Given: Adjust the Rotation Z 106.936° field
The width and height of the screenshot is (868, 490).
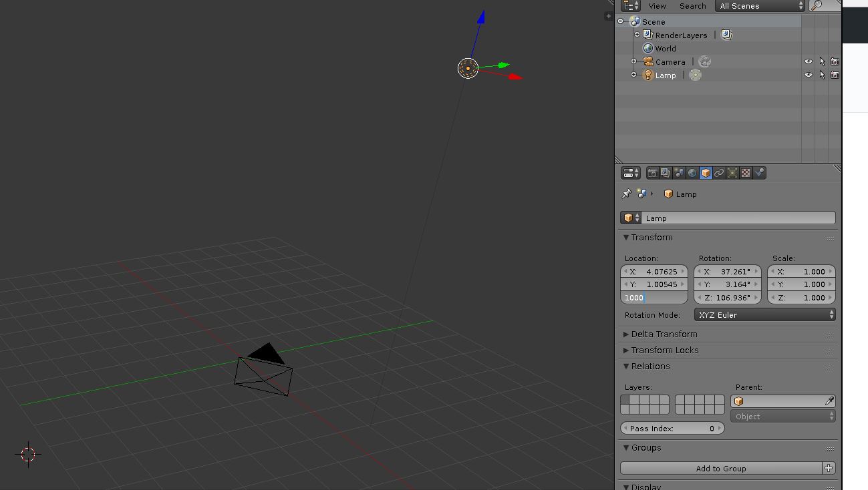Looking at the screenshot, I should [x=728, y=298].
